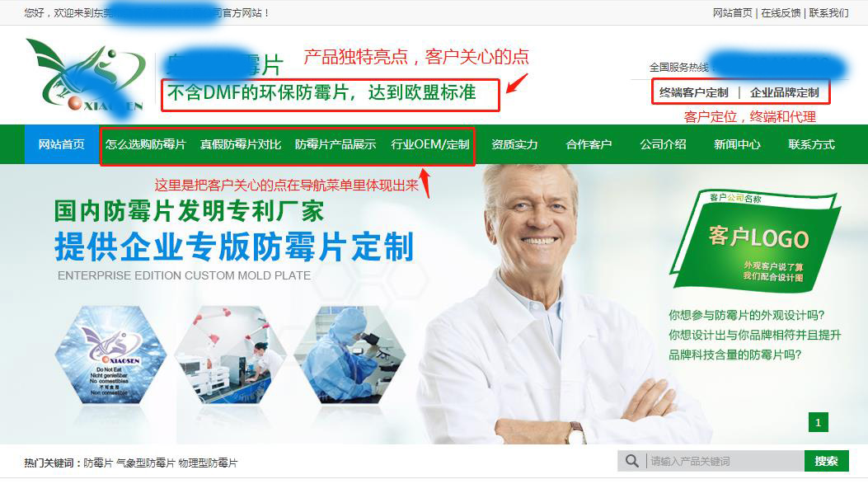Click the 联系我们 top link
This screenshot has width=868, height=498.
click(828, 12)
